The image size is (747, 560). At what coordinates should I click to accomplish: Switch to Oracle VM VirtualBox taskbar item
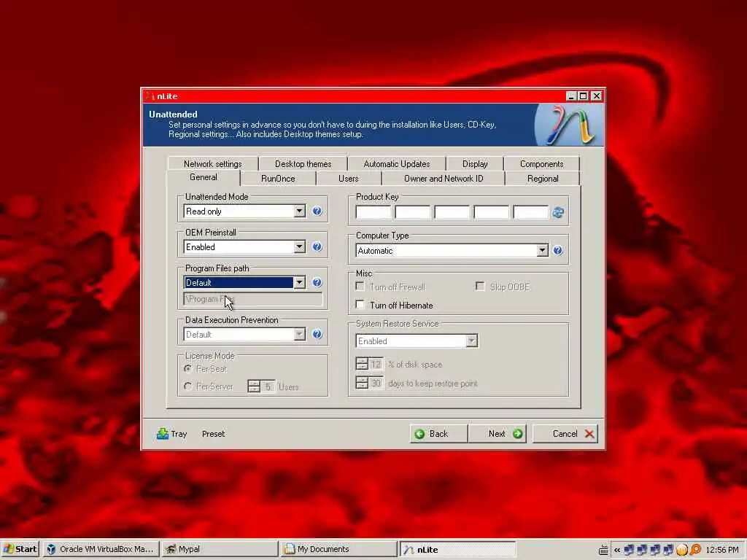(x=101, y=550)
